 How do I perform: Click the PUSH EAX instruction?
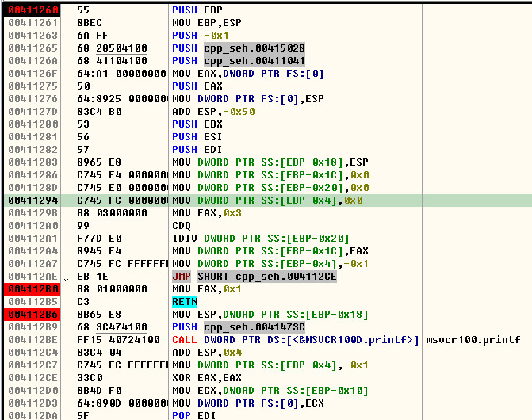[197, 86]
